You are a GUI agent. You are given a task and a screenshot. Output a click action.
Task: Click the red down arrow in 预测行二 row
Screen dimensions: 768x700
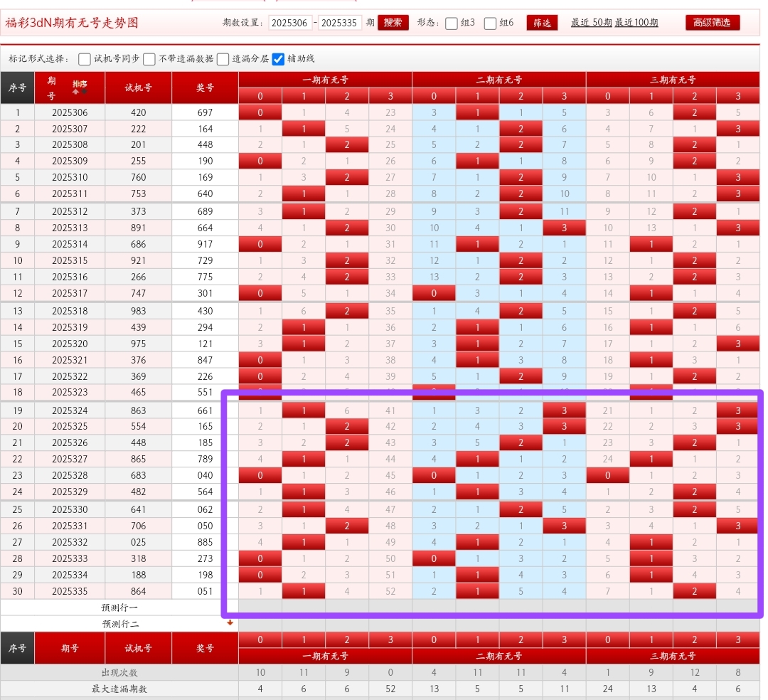click(x=230, y=623)
